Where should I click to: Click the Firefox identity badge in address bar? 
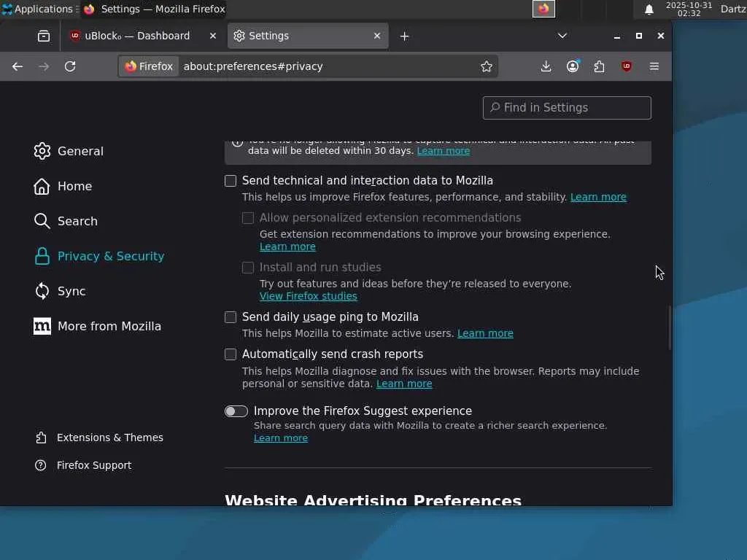pyautogui.click(x=149, y=66)
